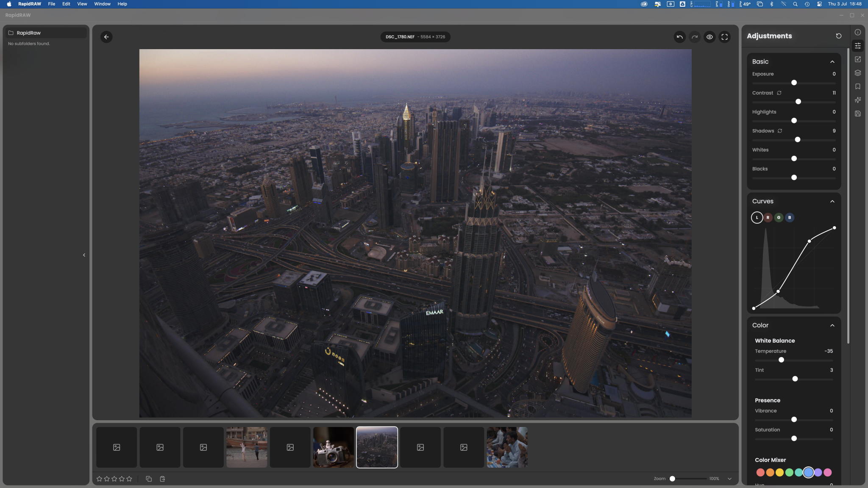
Task: Collapse the Color section
Action: point(832,325)
